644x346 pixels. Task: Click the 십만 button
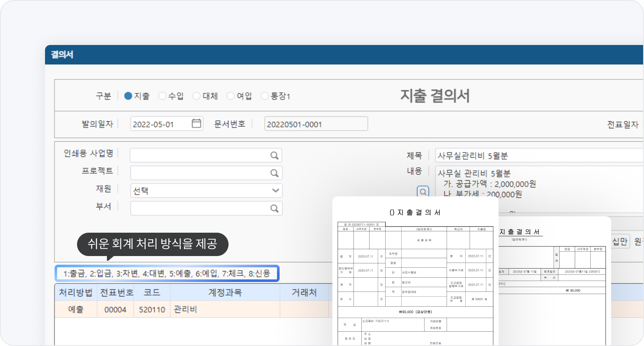621,241
